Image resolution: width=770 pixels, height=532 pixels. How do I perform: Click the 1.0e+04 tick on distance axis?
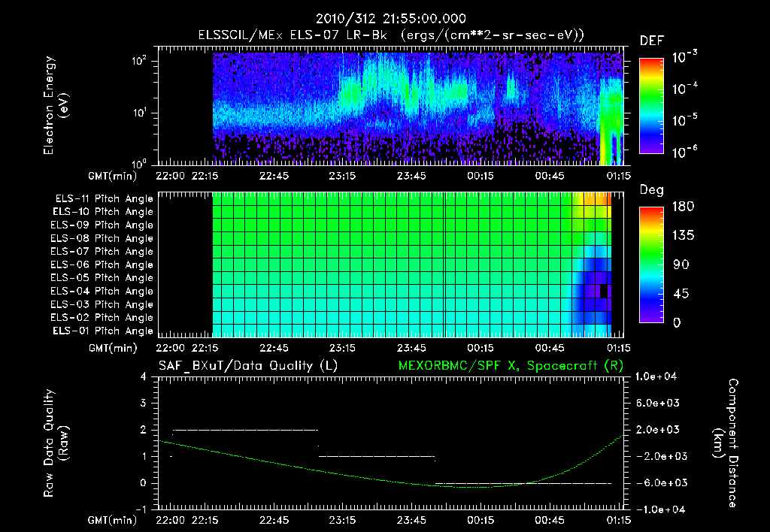(656, 376)
